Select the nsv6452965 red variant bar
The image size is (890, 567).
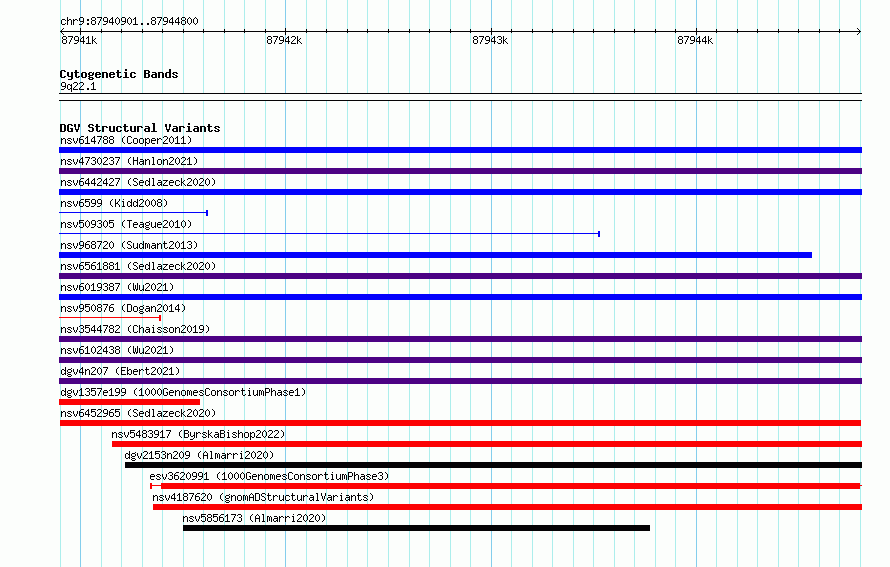pos(460,423)
